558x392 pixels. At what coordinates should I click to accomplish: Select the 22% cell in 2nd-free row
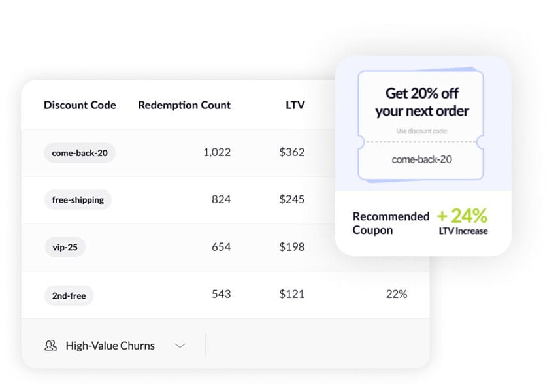tap(396, 294)
